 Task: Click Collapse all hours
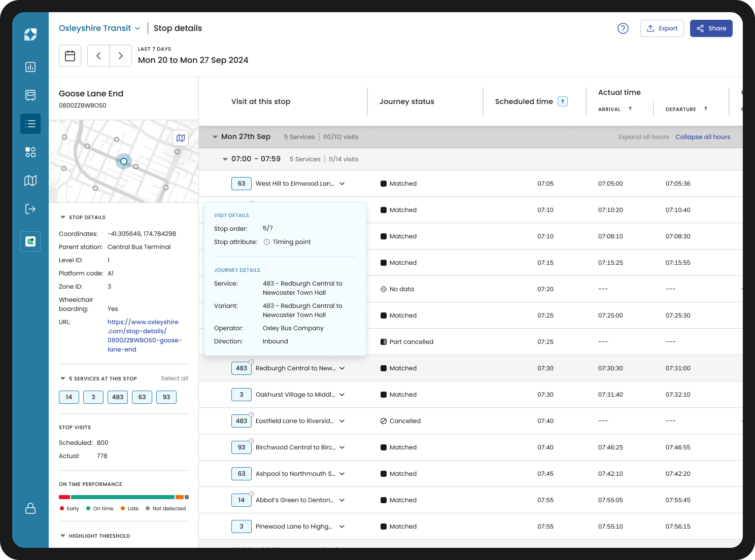pyautogui.click(x=703, y=137)
